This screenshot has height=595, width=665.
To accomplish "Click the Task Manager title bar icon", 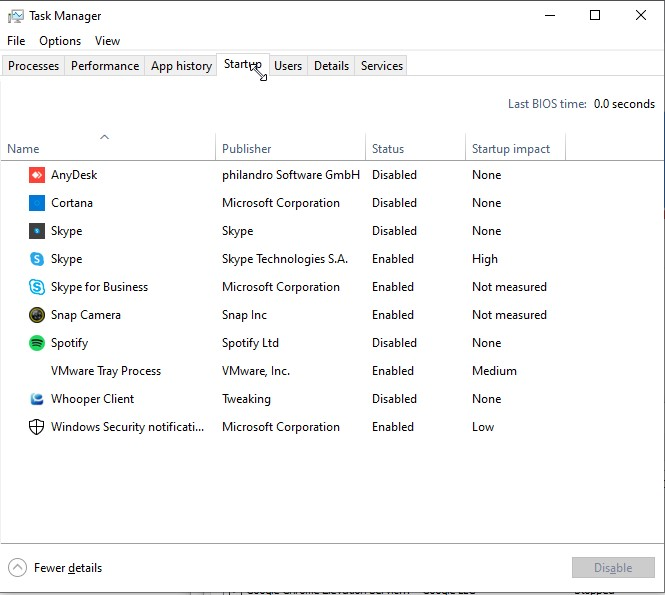I will pyautogui.click(x=15, y=16).
